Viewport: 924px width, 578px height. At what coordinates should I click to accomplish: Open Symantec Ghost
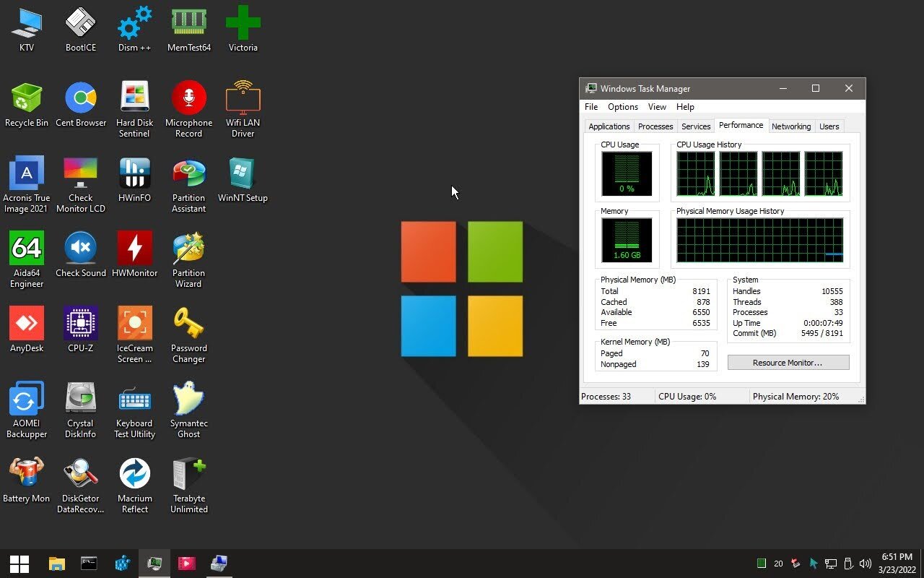pos(189,410)
